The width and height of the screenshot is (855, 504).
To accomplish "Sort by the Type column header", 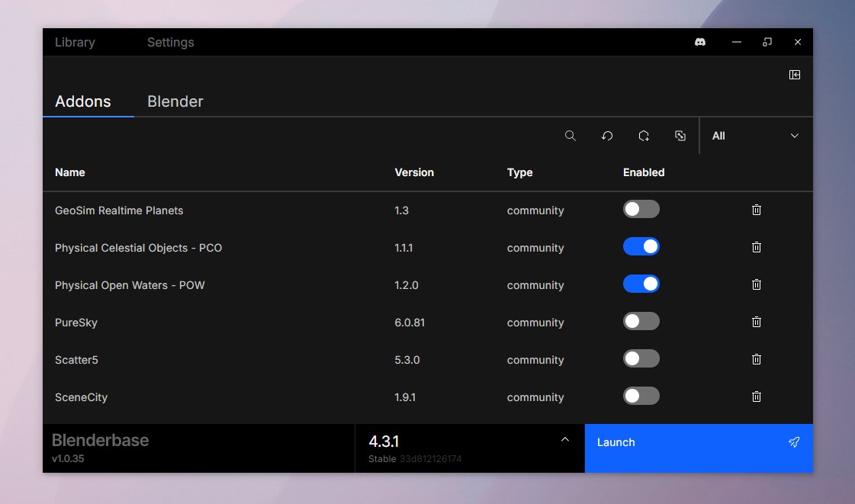I will coord(519,173).
